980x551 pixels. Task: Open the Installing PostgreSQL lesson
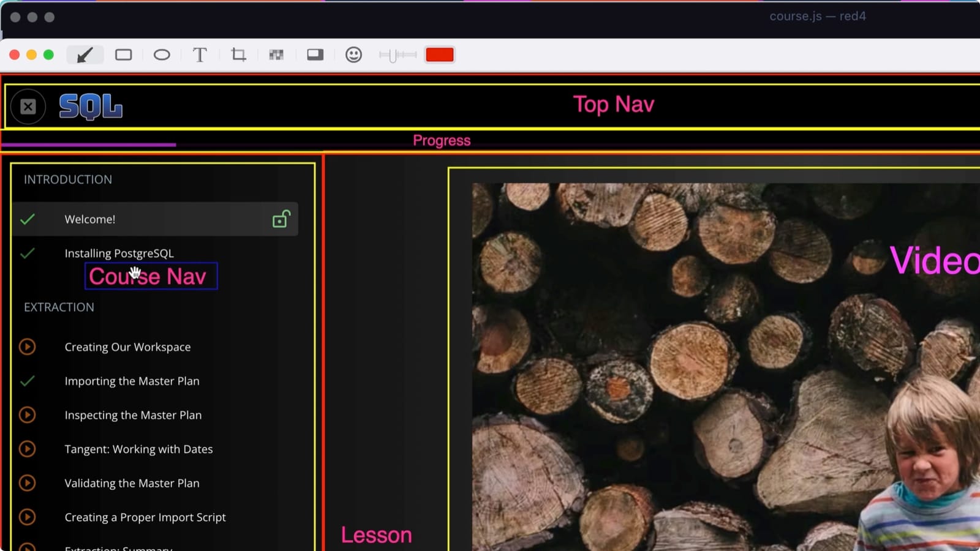tap(119, 253)
